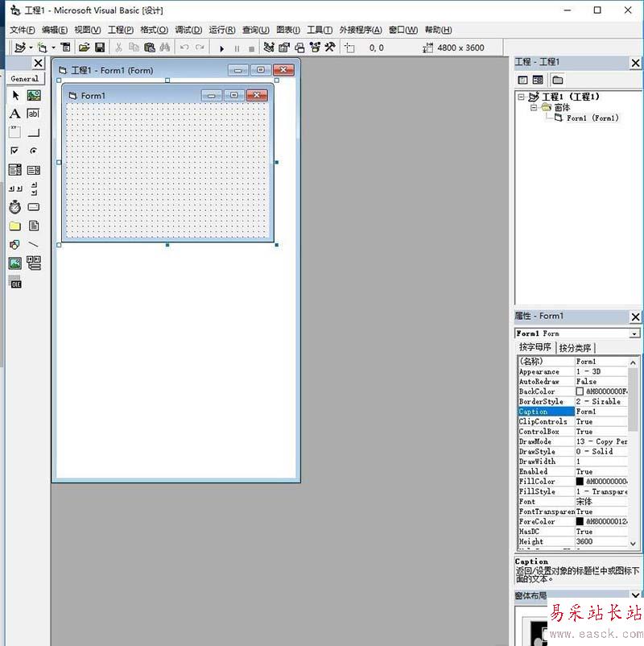Click the Caption value field Form1
The width and height of the screenshot is (644, 646).
(x=601, y=412)
